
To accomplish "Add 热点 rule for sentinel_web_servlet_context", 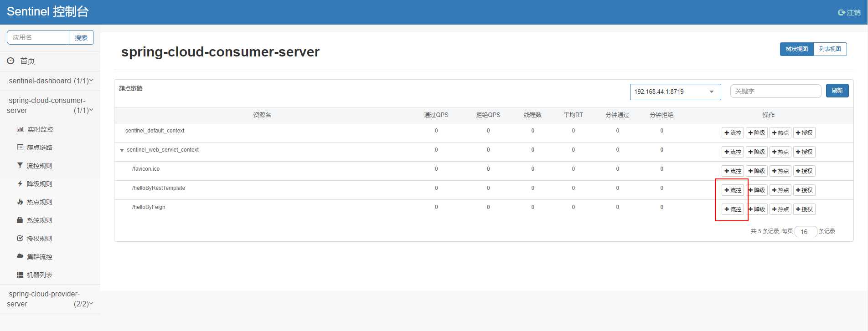I will [x=780, y=152].
